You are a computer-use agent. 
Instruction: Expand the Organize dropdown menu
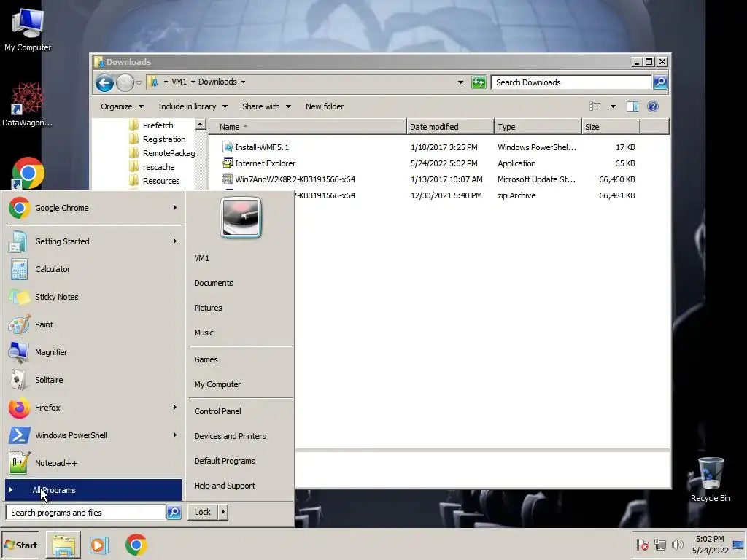[x=122, y=106]
